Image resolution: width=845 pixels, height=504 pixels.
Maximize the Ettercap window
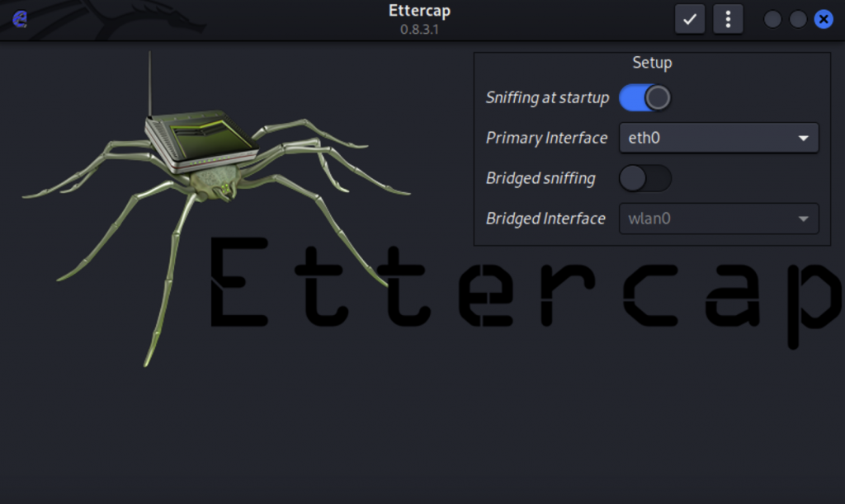point(798,20)
